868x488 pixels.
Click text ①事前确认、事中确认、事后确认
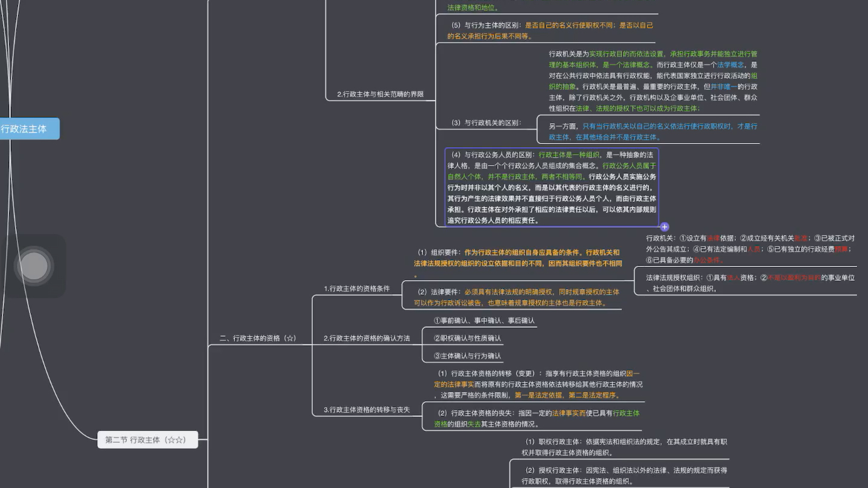click(484, 321)
